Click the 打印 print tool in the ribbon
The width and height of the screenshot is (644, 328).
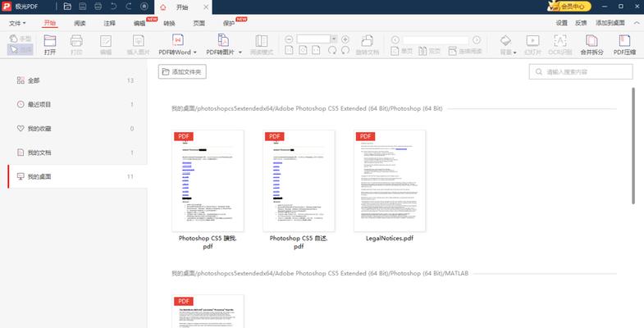tap(76, 45)
